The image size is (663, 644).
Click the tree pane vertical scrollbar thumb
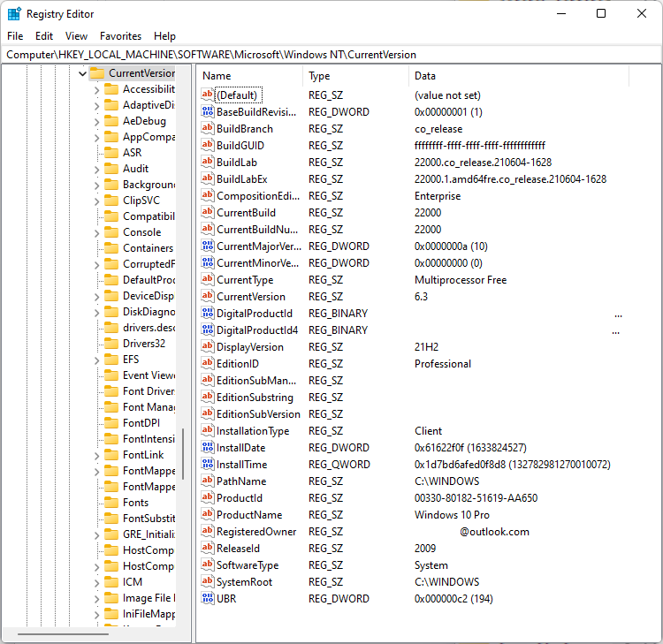(x=183, y=454)
